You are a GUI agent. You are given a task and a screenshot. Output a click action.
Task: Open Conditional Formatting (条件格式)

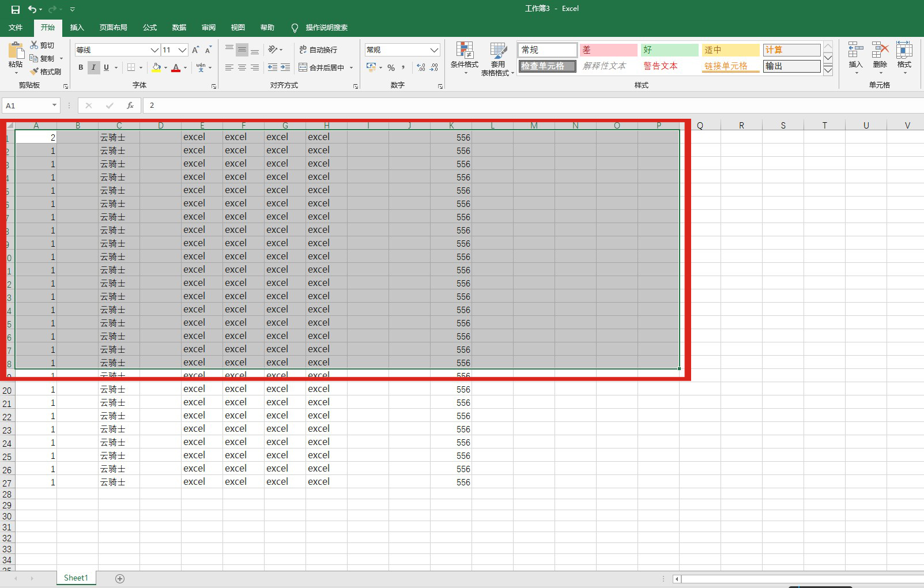(465, 58)
